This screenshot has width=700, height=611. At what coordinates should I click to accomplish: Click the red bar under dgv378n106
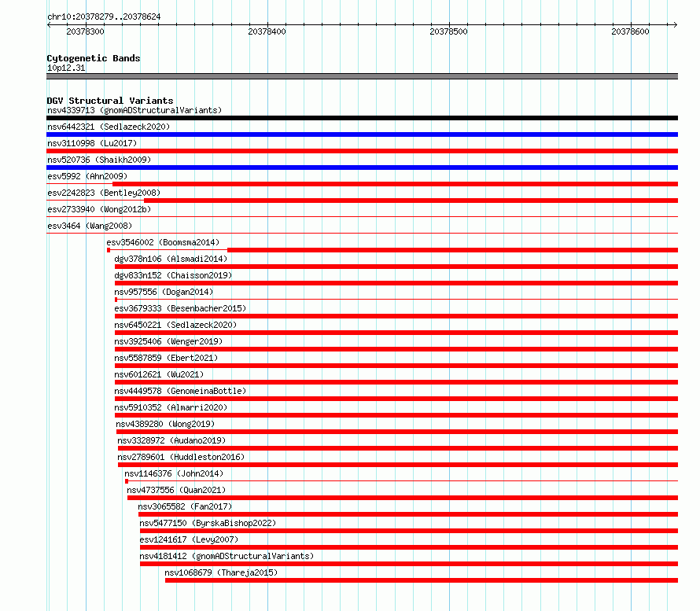[396, 267]
